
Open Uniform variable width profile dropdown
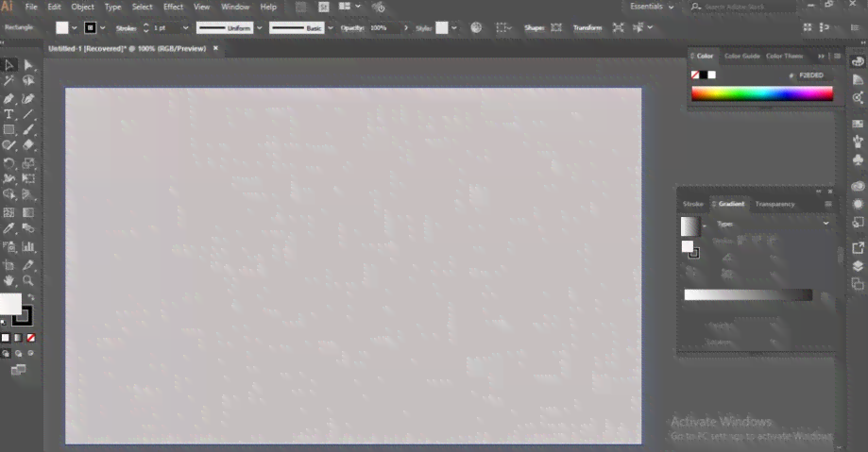[x=259, y=28]
